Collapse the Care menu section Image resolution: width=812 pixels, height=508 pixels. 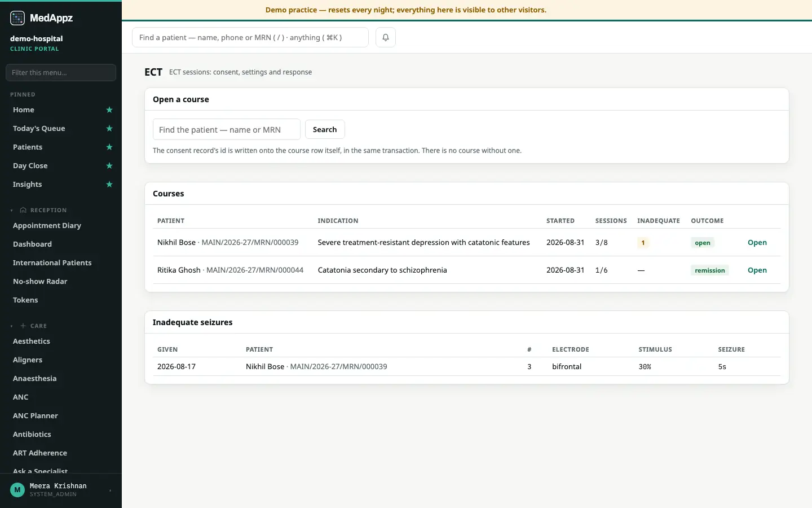(11, 326)
